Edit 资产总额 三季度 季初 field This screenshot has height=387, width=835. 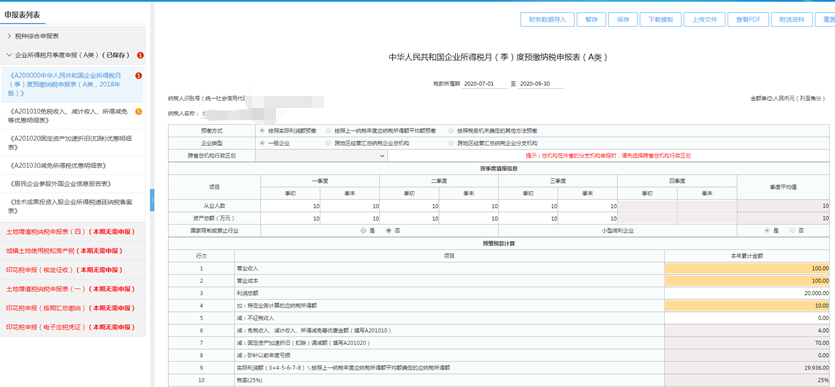pos(528,218)
